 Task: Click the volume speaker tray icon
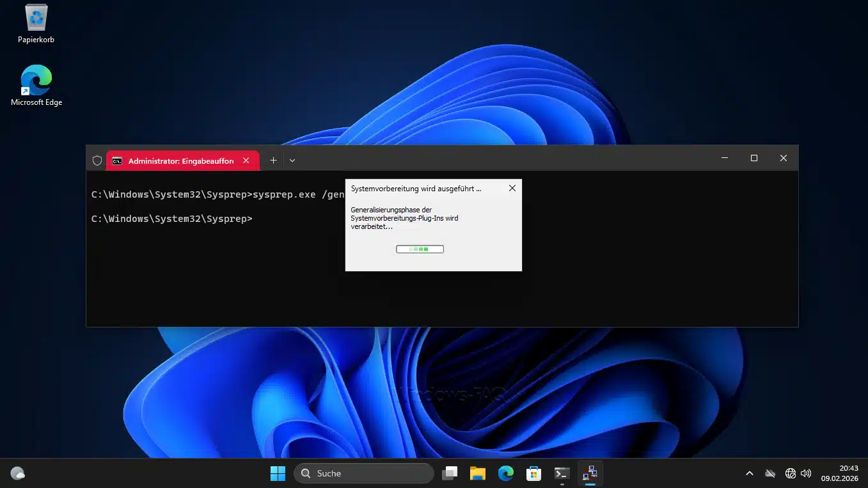[806, 473]
